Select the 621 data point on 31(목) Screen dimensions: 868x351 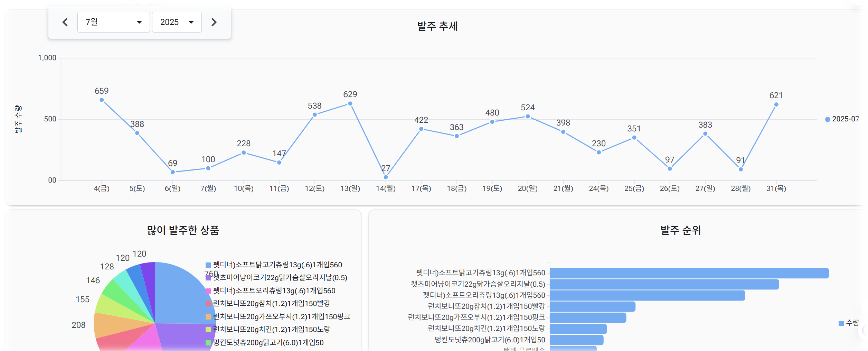pos(776,105)
